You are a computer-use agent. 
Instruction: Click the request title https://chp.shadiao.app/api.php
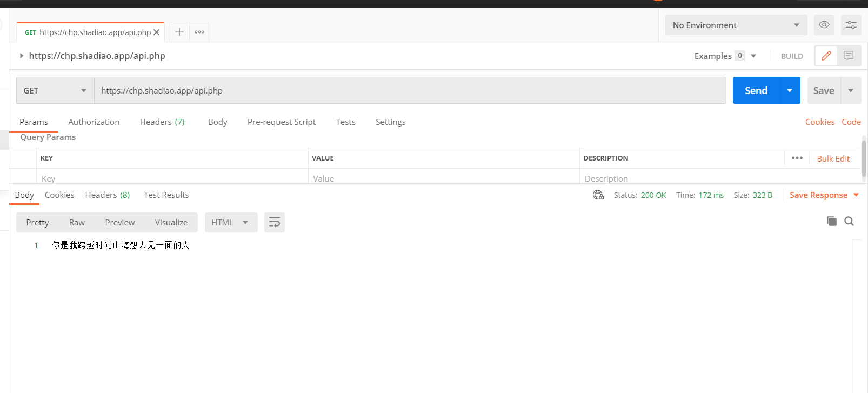(97, 56)
